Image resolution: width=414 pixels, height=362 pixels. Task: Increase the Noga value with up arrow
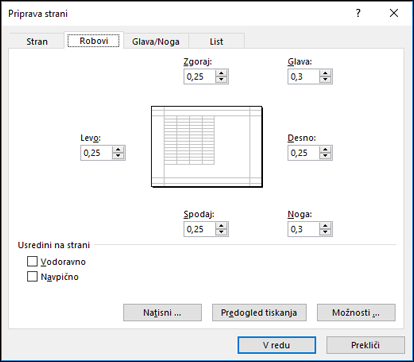[325, 226]
